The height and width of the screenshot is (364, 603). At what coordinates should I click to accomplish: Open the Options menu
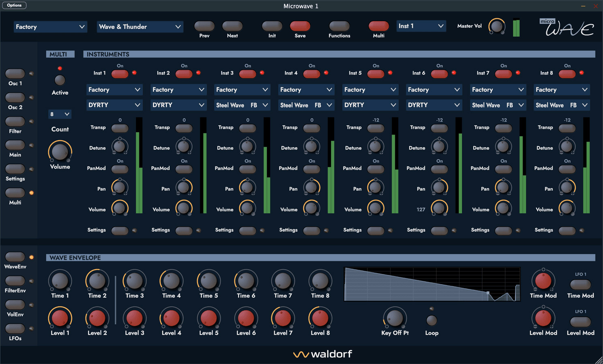[14, 5]
